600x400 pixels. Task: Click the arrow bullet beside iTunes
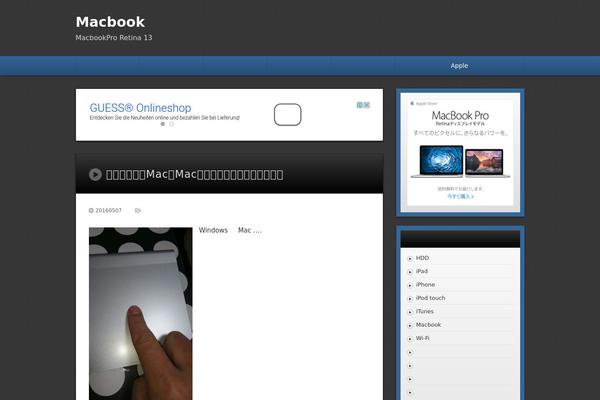[x=410, y=312]
